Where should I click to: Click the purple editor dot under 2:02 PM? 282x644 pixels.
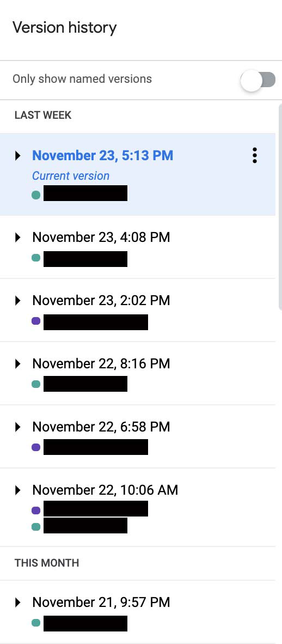click(x=36, y=321)
